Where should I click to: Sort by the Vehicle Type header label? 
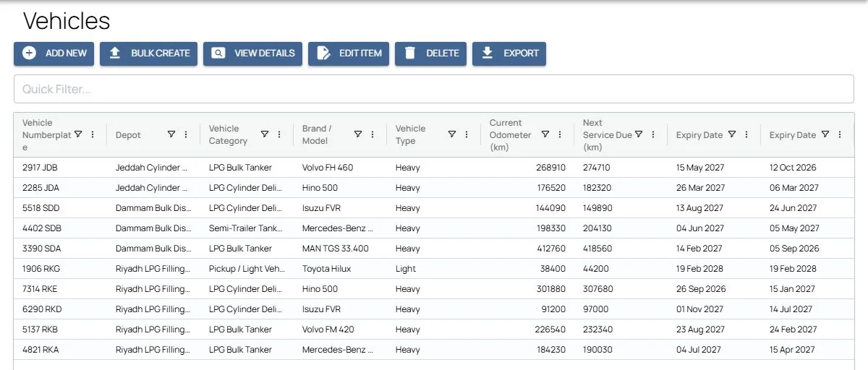point(411,134)
